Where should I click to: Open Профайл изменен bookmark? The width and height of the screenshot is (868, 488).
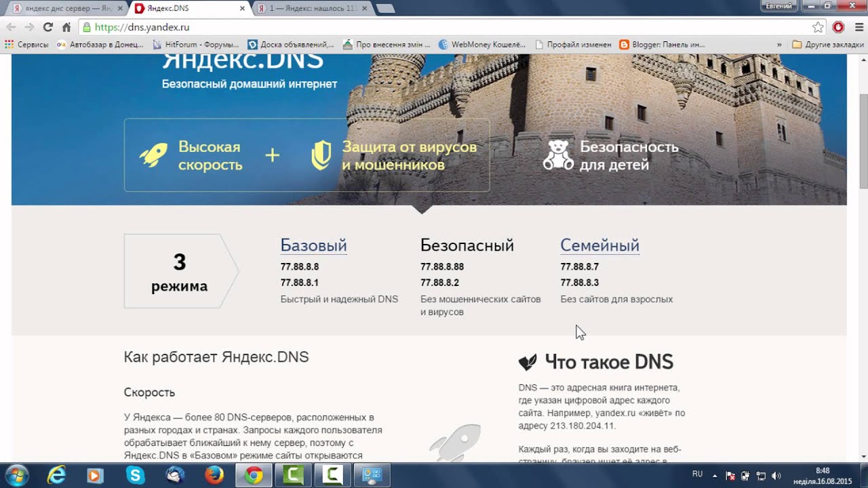point(573,44)
